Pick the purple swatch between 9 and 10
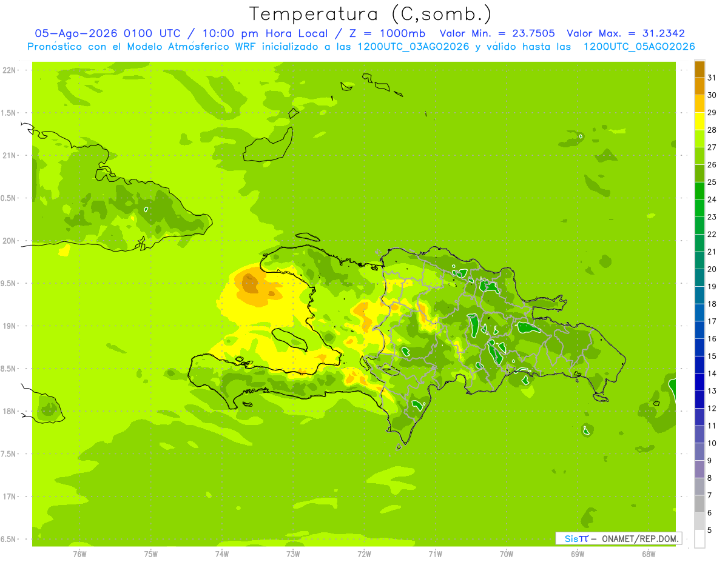Screen dimensions: 728x562 click(699, 452)
